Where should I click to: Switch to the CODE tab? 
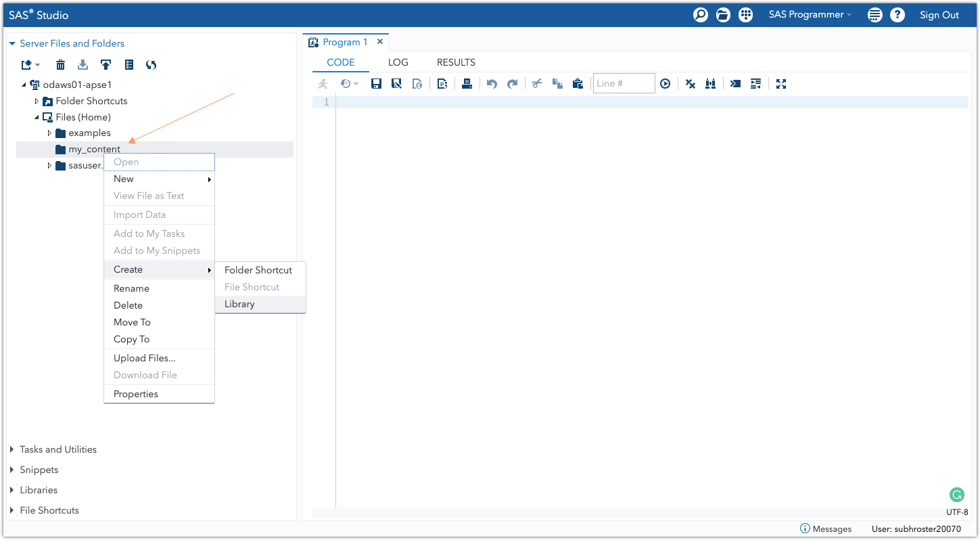pos(341,62)
